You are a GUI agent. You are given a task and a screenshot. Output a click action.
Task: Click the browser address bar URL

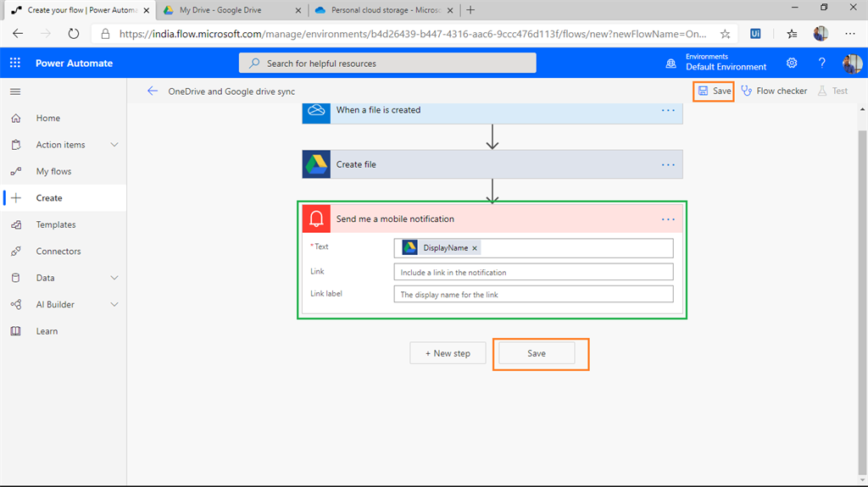click(x=413, y=34)
